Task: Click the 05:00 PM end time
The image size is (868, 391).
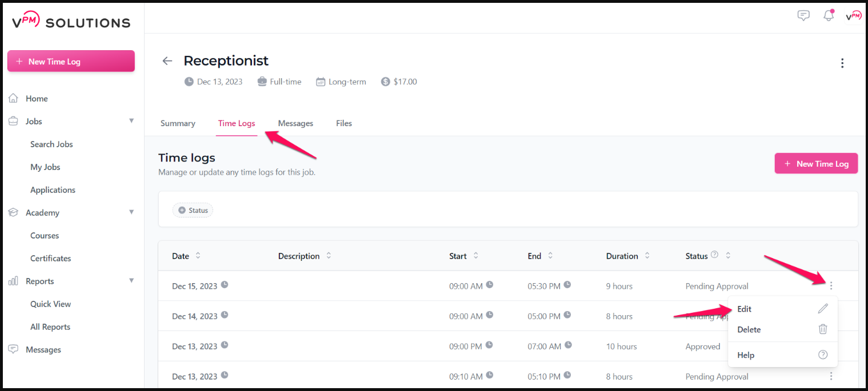Action: coord(544,316)
